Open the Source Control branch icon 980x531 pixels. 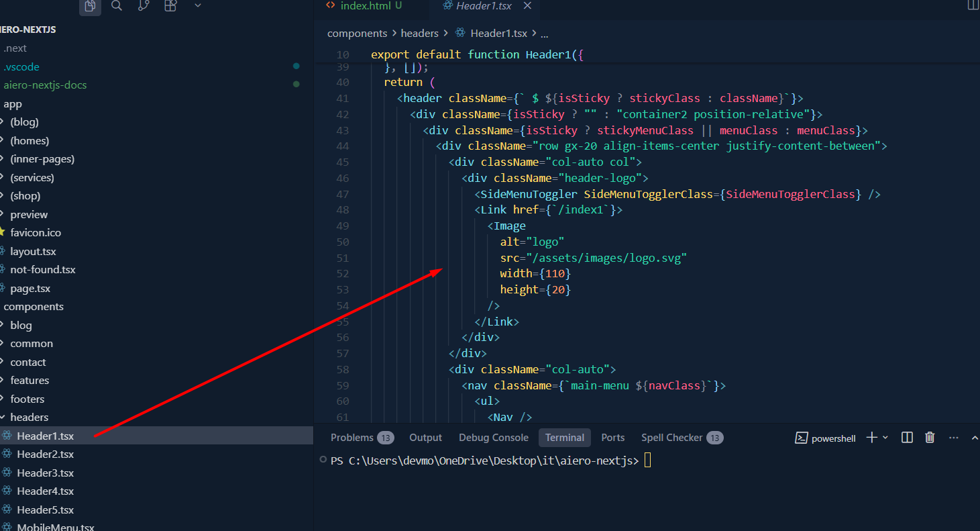pyautogui.click(x=144, y=6)
